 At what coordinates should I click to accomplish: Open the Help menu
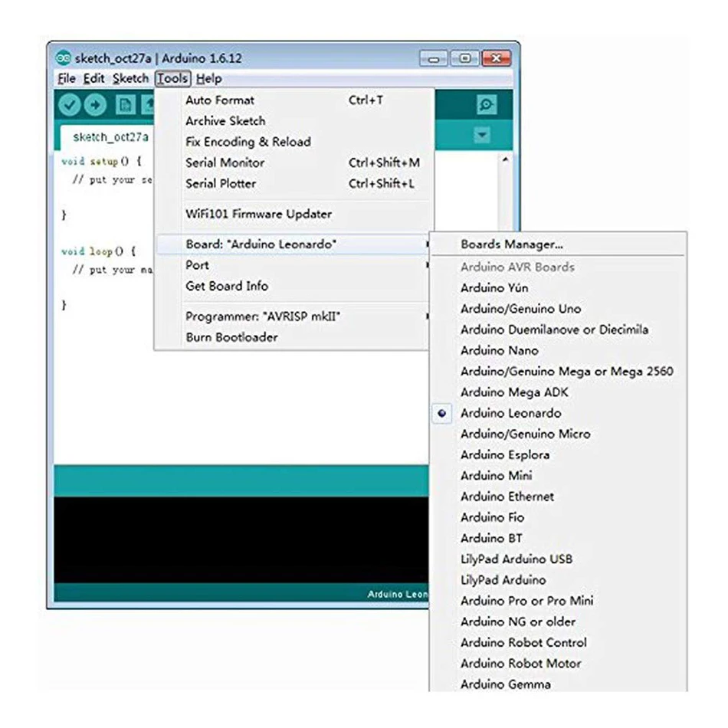point(209,78)
